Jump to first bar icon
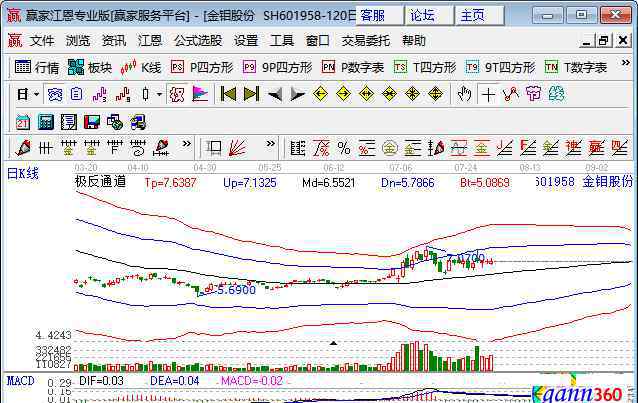 click(228, 94)
